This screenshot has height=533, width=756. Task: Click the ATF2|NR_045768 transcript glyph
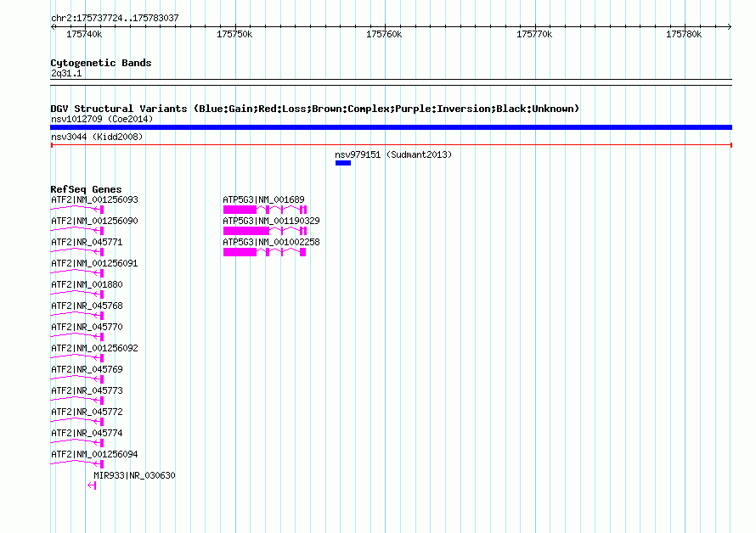click(77, 315)
